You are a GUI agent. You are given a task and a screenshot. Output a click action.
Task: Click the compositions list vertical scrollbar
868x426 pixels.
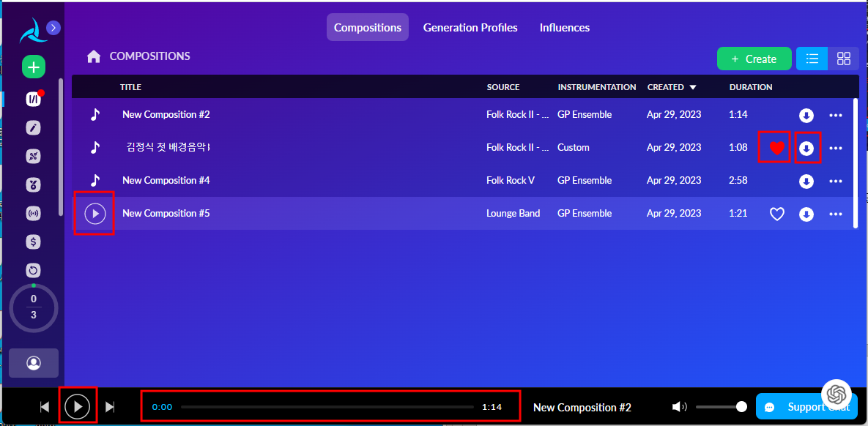(856, 162)
